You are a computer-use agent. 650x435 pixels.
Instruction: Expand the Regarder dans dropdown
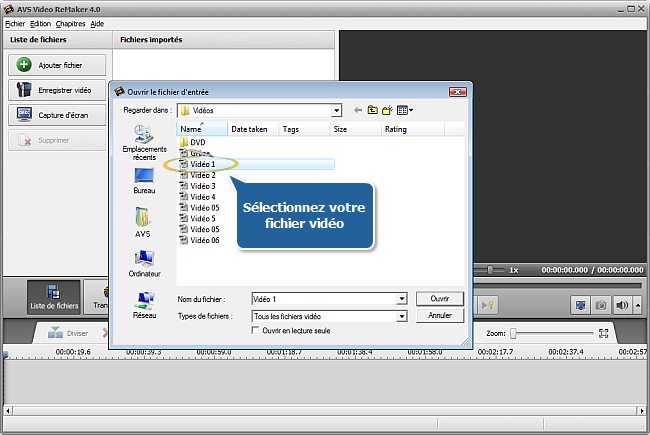(x=337, y=110)
